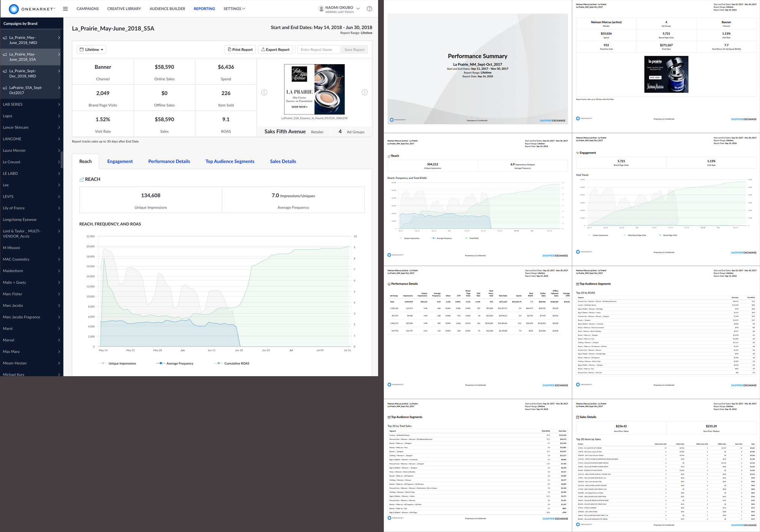Select Longchamp Eyewear brand row
This screenshot has width=760, height=532.
click(32, 220)
